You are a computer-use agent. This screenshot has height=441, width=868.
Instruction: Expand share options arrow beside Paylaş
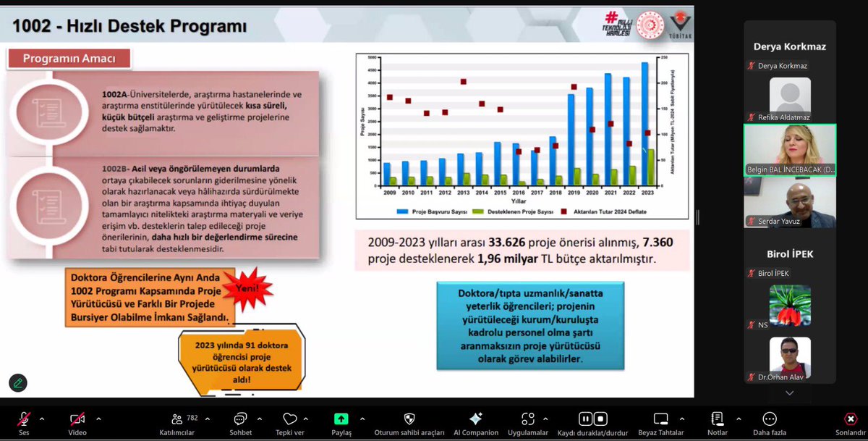362,419
